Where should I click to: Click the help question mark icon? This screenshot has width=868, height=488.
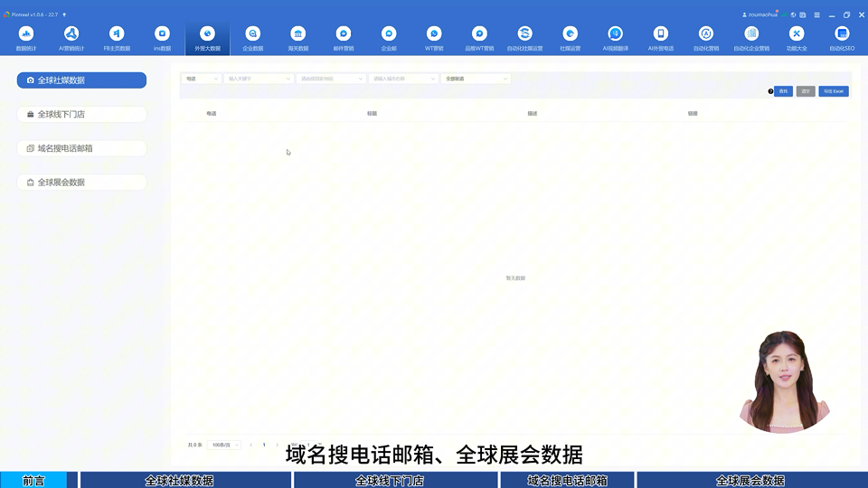pyautogui.click(x=770, y=91)
